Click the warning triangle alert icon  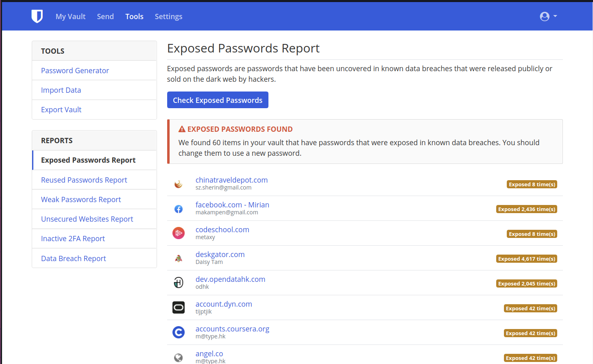click(x=182, y=129)
